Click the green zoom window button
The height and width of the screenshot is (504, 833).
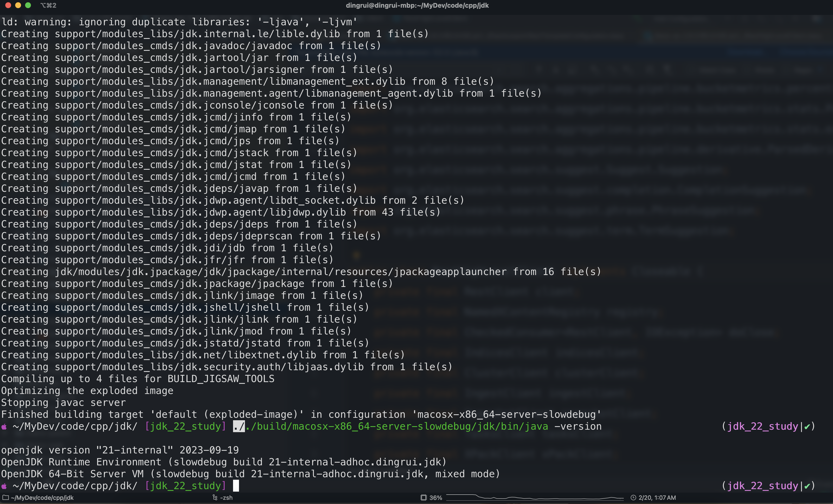pos(28,5)
